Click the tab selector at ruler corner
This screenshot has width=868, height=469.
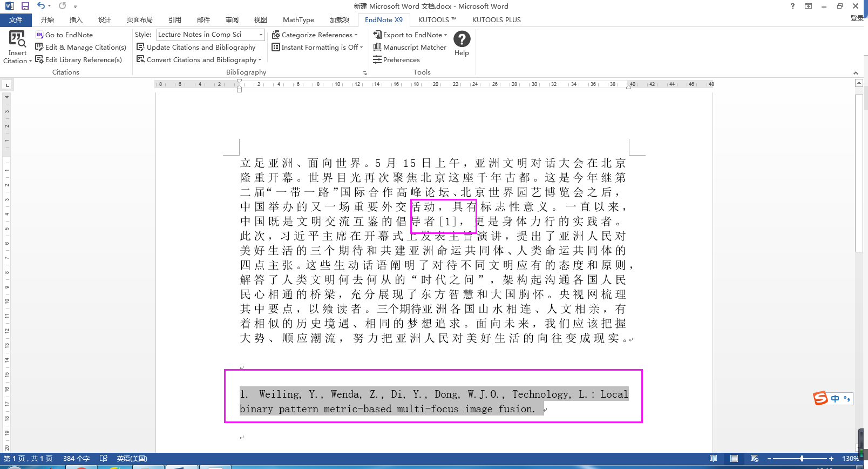[7, 85]
